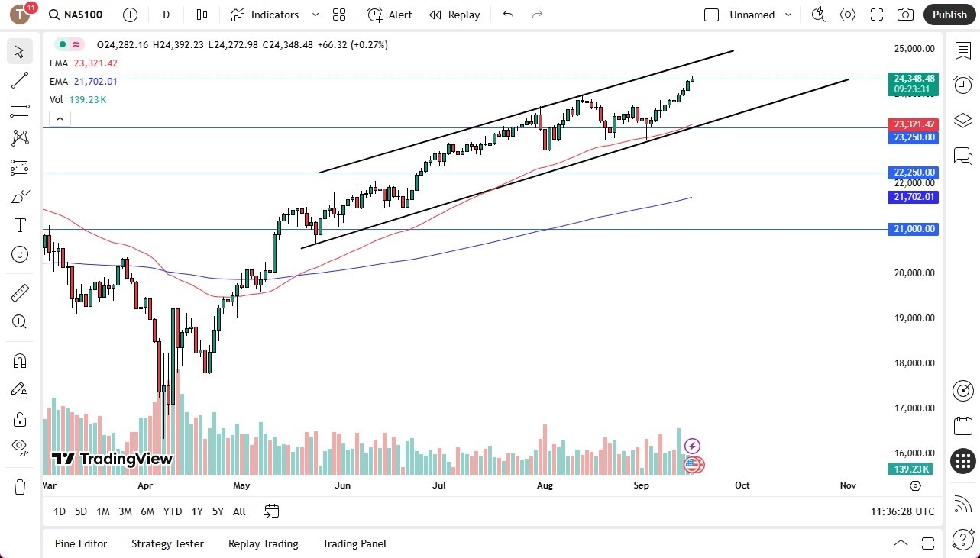980x558 pixels.
Task: Start bar Replay mode
Action: (x=454, y=15)
